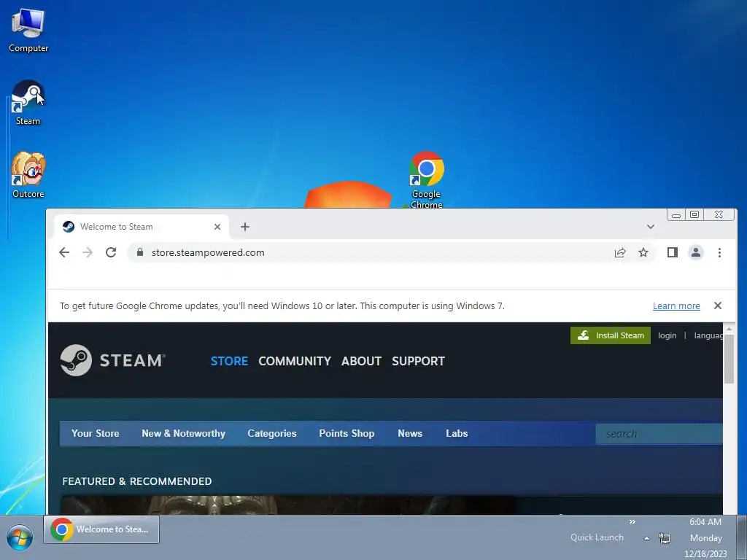747x560 pixels.
Task: View site information via lock icon
Action: pyautogui.click(x=139, y=252)
